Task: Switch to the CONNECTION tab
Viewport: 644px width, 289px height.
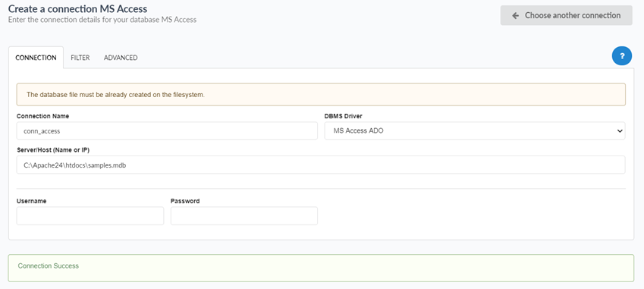Action: point(36,58)
